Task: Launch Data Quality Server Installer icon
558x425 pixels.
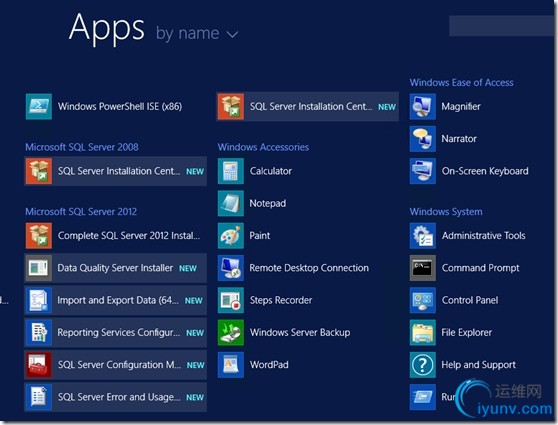Action: pos(39,268)
